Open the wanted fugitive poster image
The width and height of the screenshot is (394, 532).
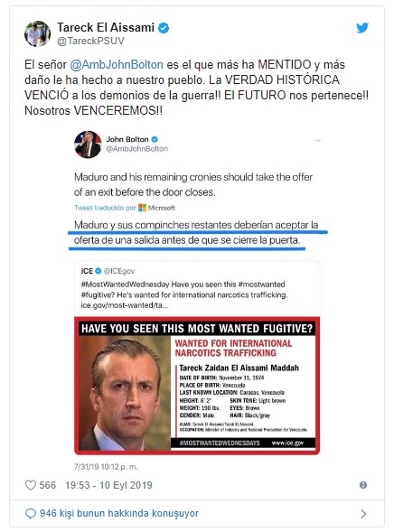click(197, 386)
